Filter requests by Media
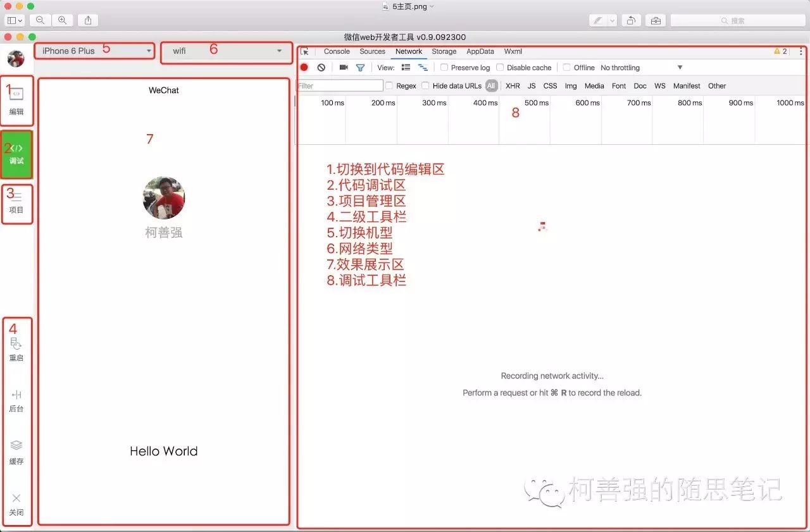The height and width of the screenshot is (532, 810). coord(594,86)
